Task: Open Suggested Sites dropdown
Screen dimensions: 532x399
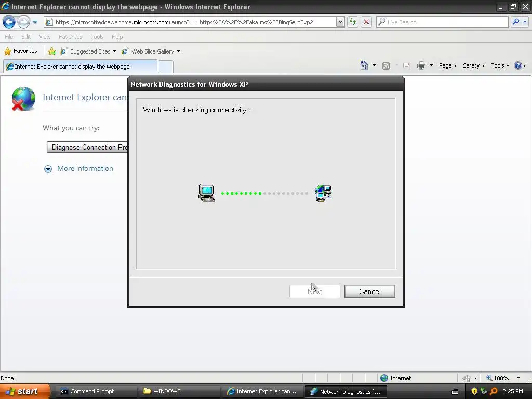Action: (88, 51)
